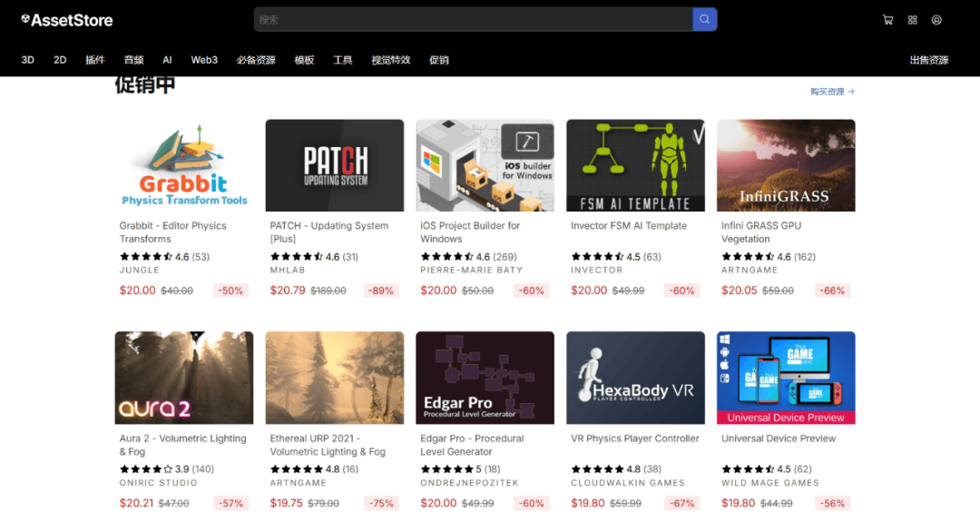Image resolution: width=980 pixels, height=522 pixels.
Task: Focus the 搜索 search input field
Action: (473, 19)
